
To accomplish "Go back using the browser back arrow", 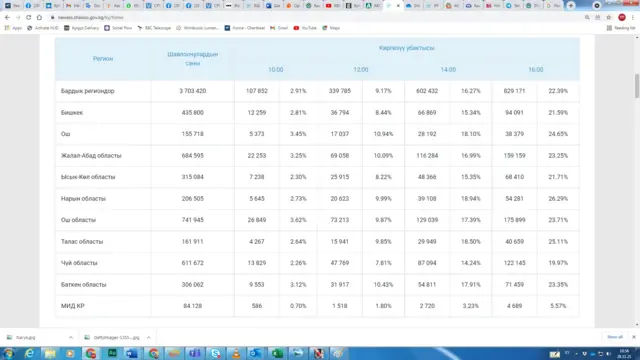I will coord(7,18).
